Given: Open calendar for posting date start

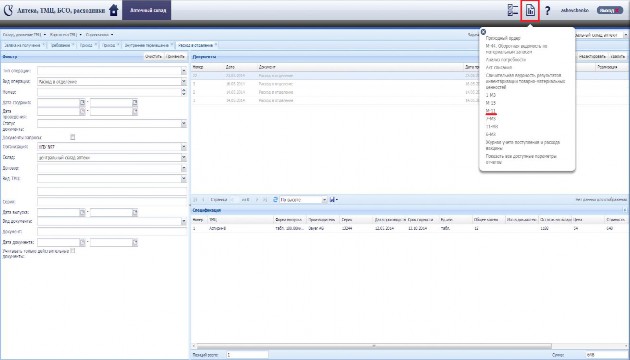Looking at the screenshot, I should [x=82, y=112].
